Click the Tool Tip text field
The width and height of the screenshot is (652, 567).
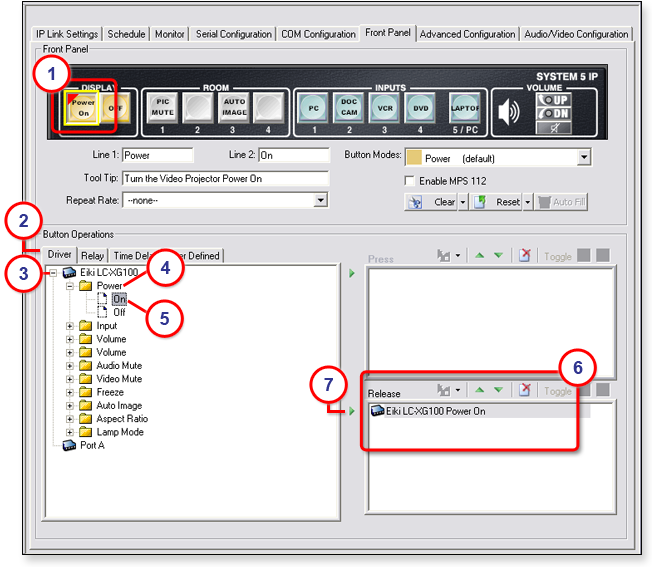point(225,180)
